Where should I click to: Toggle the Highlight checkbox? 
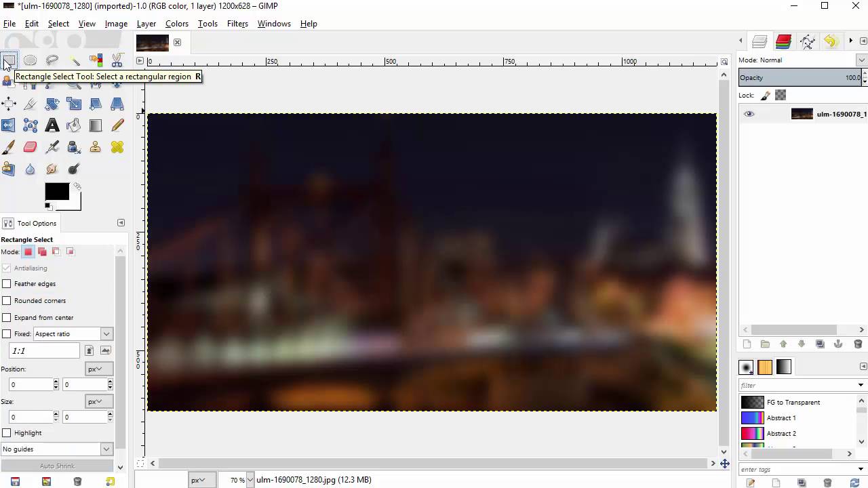click(7, 432)
